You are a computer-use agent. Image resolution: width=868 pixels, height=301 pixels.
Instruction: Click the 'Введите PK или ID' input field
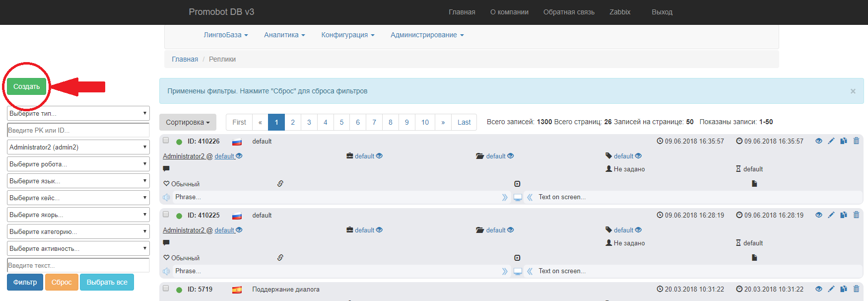(x=78, y=130)
